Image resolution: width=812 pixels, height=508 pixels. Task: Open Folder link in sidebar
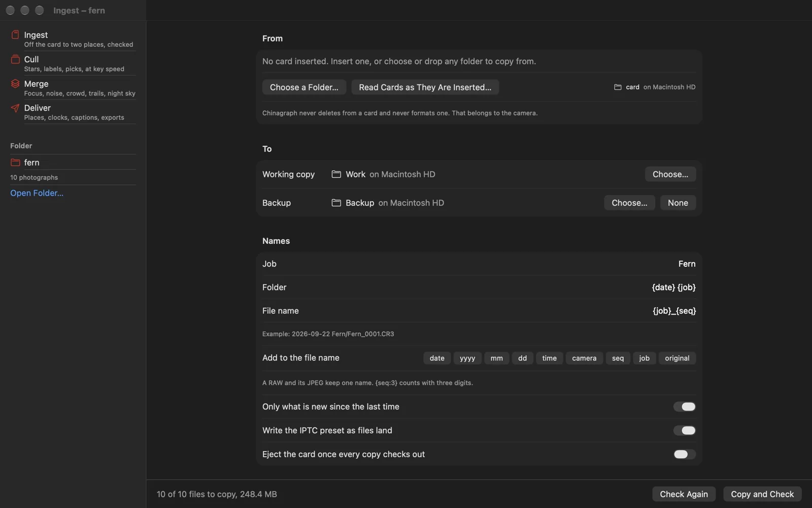tap(37, 193)
